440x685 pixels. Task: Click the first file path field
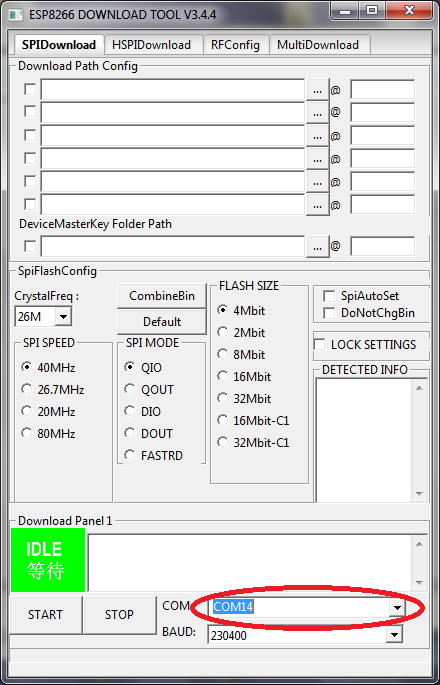173,90
